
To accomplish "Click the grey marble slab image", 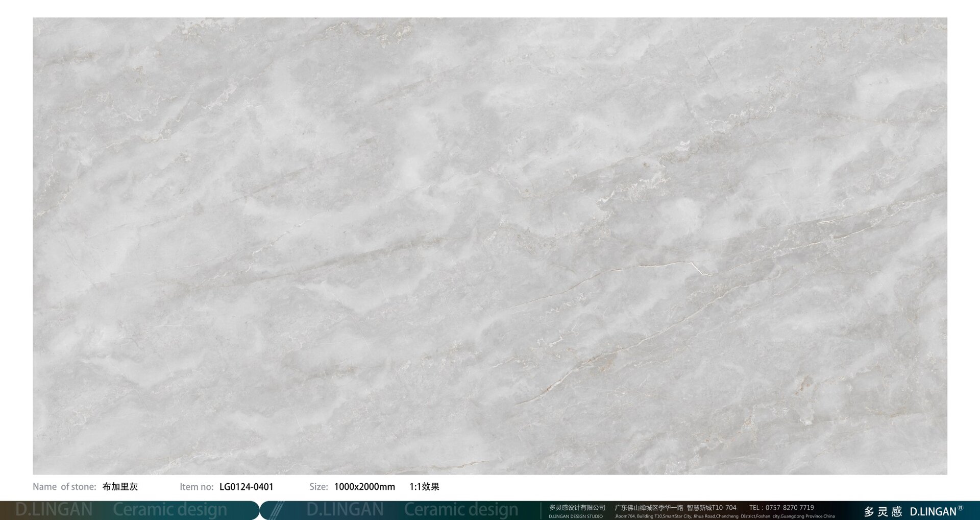I will (490, 245).
